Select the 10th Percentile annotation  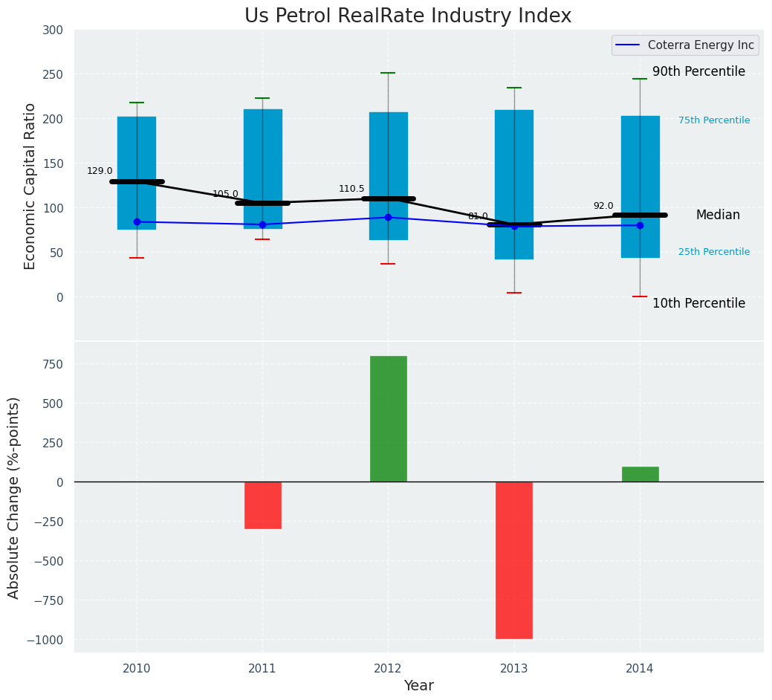coord(698,303)
